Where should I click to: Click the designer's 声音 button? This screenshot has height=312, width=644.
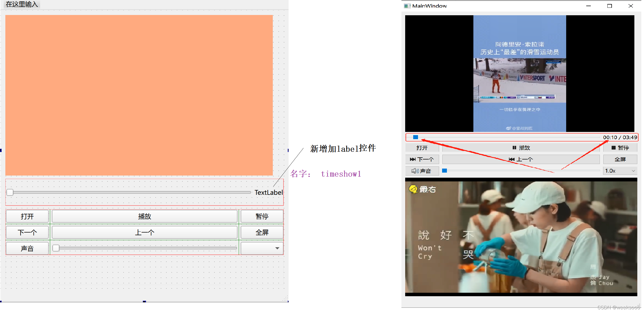(x=27, y=248)
